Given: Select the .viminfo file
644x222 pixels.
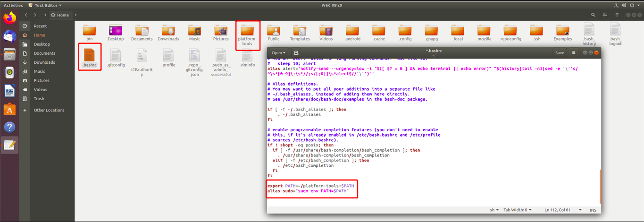Looking at the screenshot, I should [x=247, y=58].
